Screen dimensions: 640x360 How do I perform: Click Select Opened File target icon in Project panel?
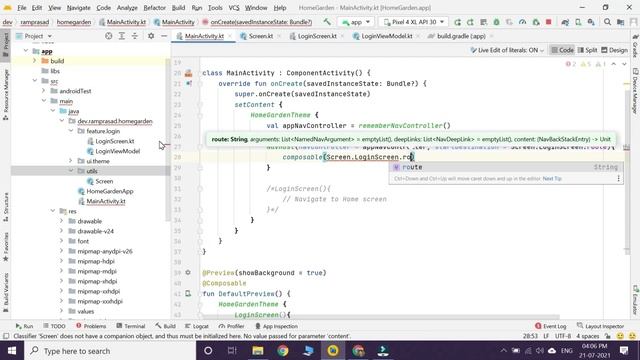[109, 36]
